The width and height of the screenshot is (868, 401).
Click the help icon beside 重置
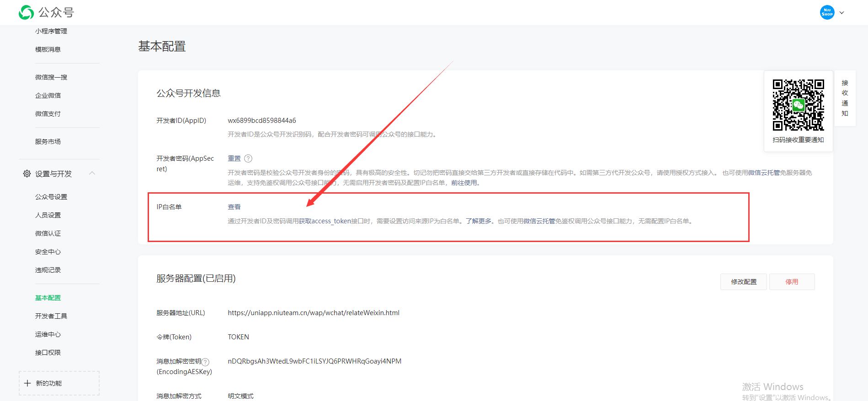248,158
